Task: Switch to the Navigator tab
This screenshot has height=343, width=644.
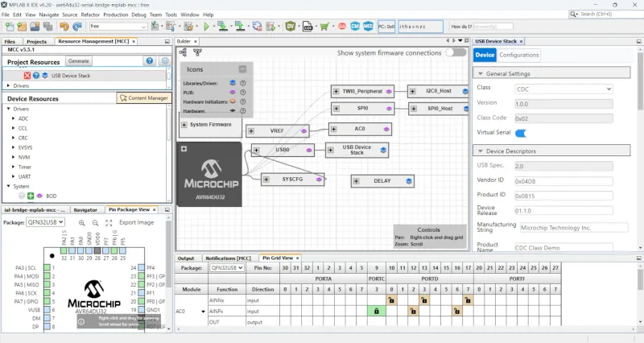Action: click(x=85, y=210)
